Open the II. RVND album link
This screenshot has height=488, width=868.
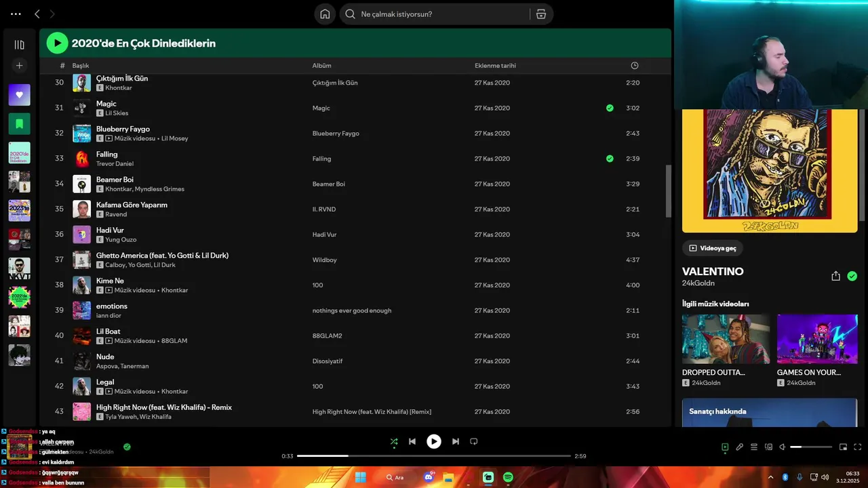[x=324, y=209]
